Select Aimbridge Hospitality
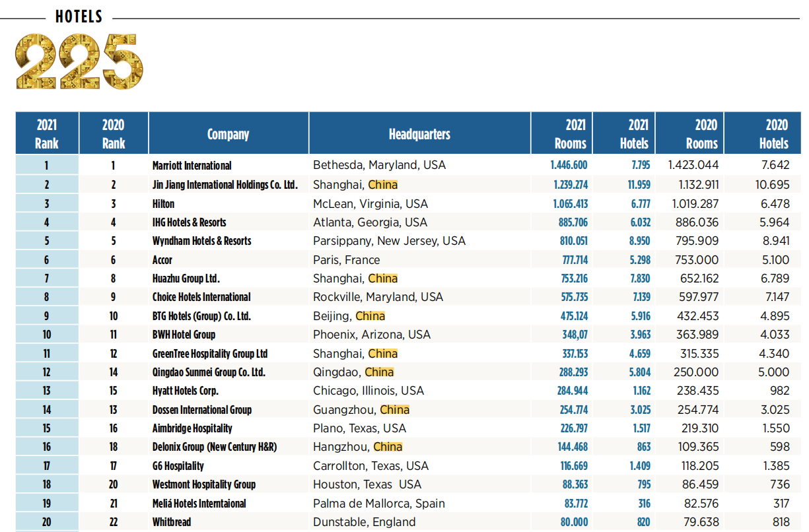 (x=192, y=428)
